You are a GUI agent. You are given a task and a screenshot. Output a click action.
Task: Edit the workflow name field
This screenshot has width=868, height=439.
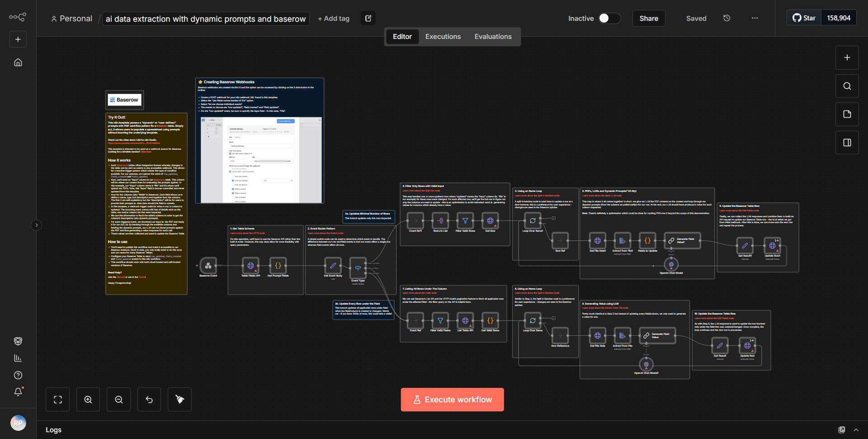[x=206, y=19]
